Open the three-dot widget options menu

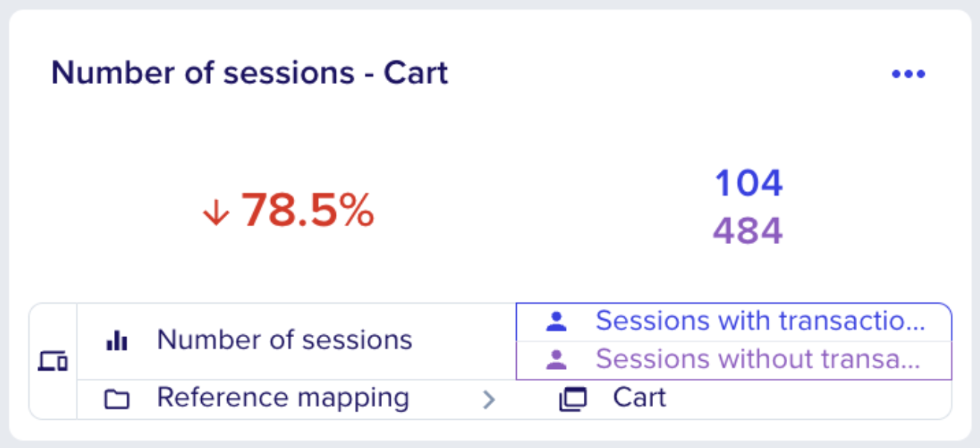pos(909,74)
